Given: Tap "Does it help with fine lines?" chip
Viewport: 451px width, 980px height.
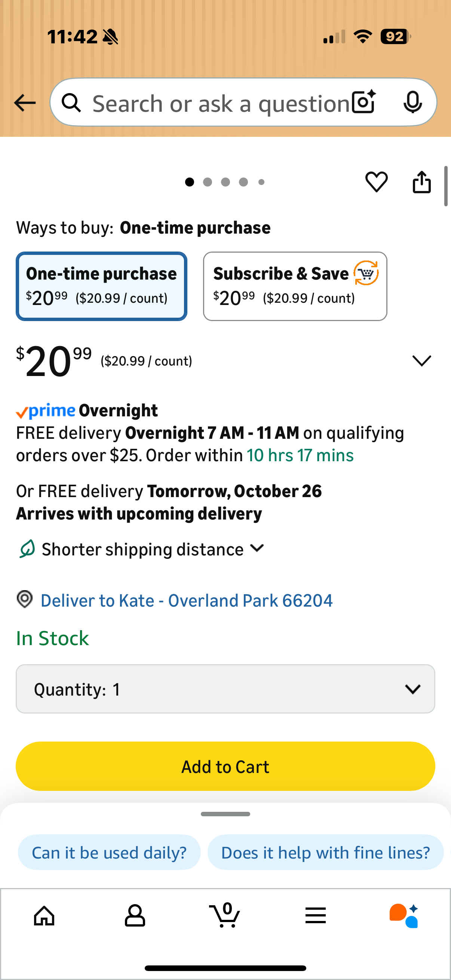Looking at the screenshot, I should [325, 853].
